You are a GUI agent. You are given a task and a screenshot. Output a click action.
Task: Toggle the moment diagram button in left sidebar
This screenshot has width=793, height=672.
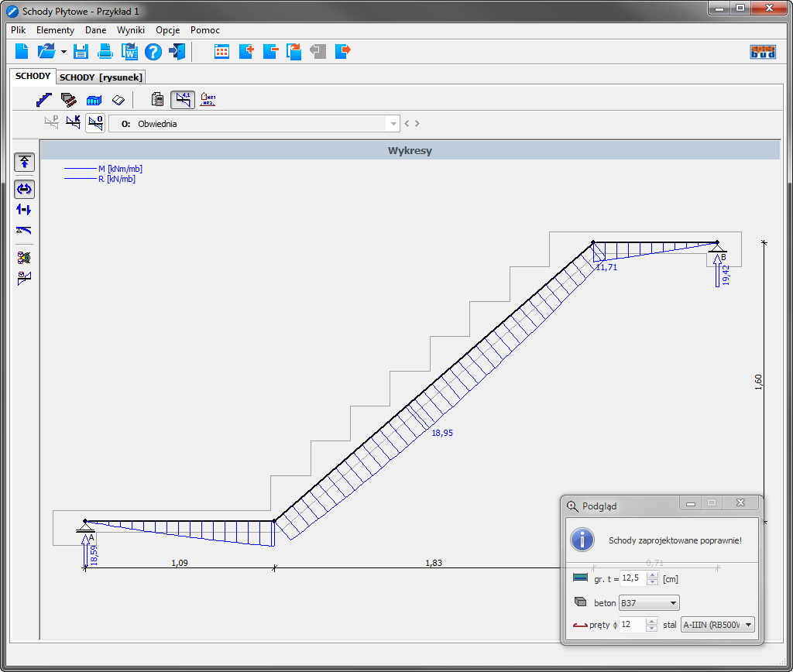[x=25, y=189]
